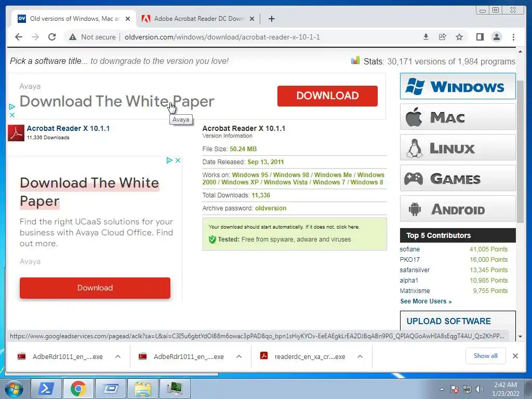Click the browser back arrow

point(19,37)
